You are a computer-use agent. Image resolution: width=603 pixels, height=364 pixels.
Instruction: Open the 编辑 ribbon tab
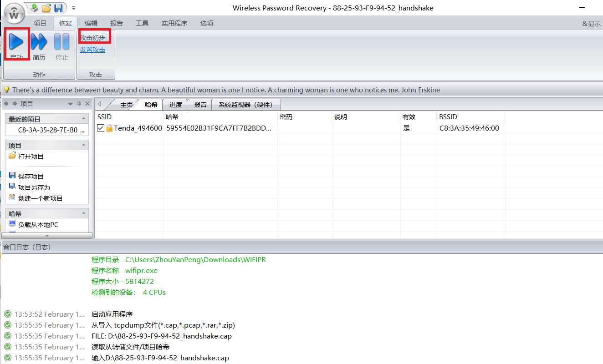coord(91,23)
